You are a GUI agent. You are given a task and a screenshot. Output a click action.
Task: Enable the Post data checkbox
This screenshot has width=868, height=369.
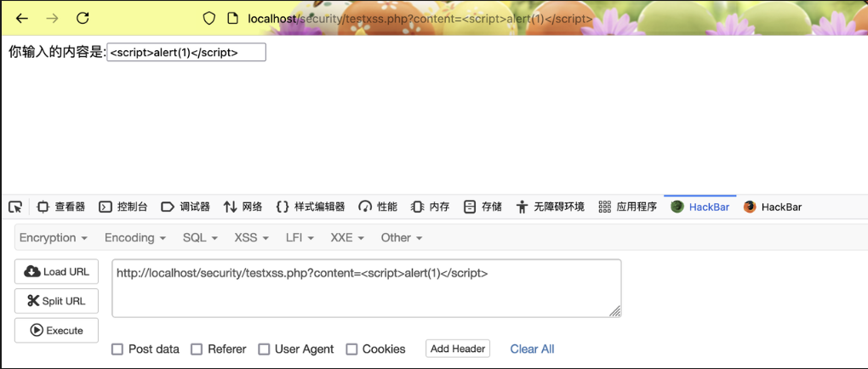coord(117,349)
